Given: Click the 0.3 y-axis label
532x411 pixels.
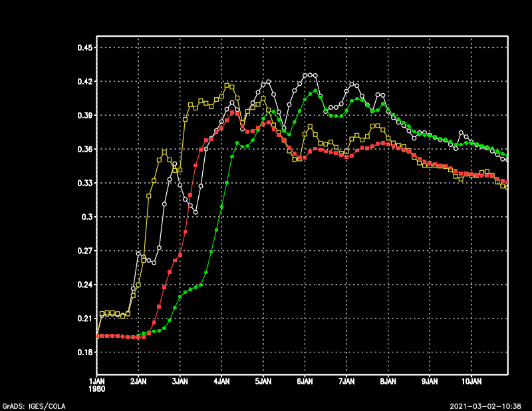Looking at the screenshot, I should (88, 217).
